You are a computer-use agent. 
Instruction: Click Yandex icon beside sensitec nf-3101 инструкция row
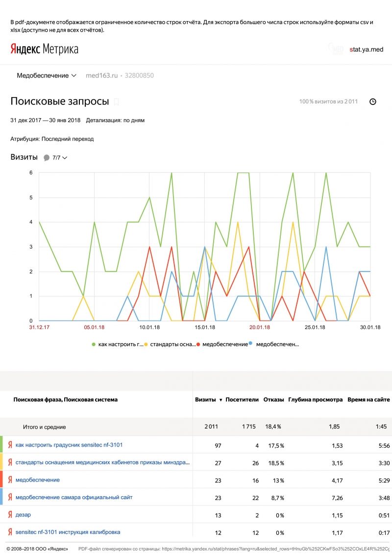point(10,532)
